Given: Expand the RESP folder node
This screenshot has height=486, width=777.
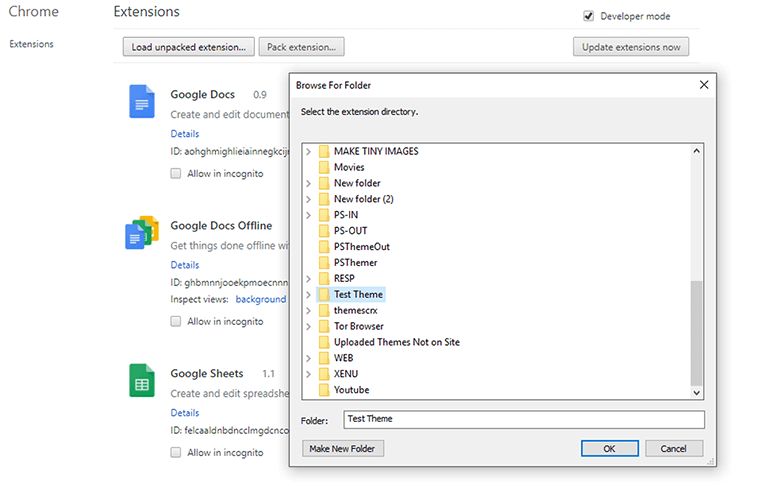Looking at the screenshot, I should point(309,278).
